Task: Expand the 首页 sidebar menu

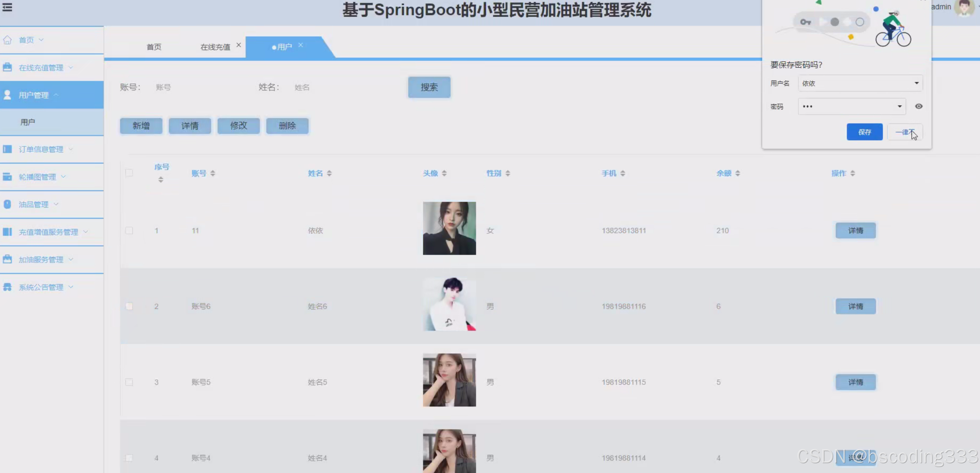Action: [41, 40]
